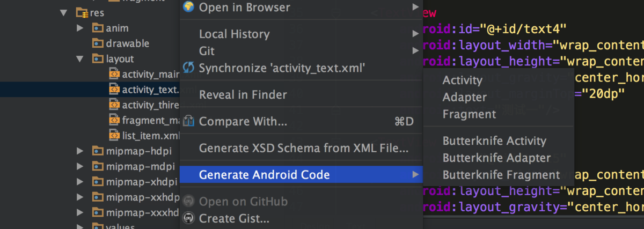The width and height of the screenshot is (644, 229).
Task: Expand the mipmap-xhdpi folder arrow
Action: click(80, 181)
